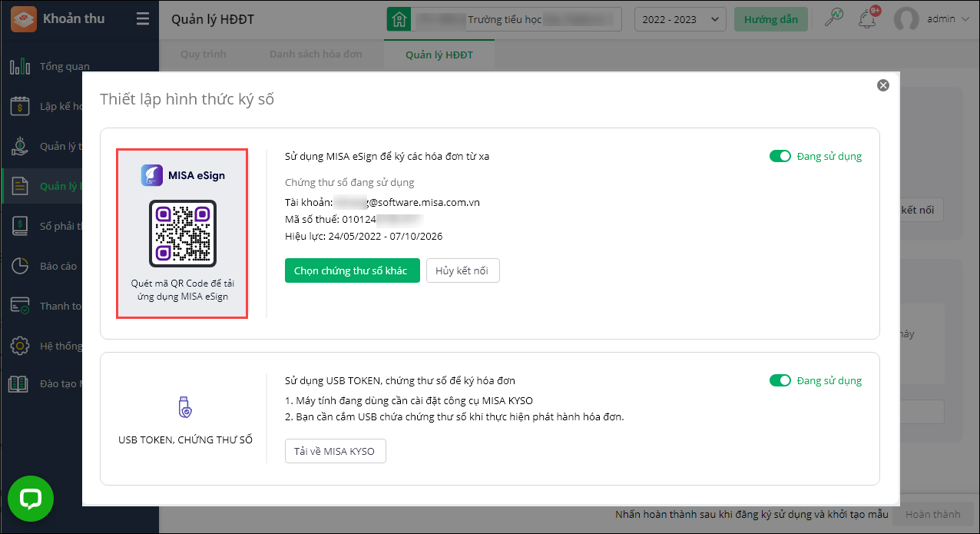The image size is (980, 534).
Task: Open Tổng quan chart icon in sidebar
Action: [x=20, y=66]
